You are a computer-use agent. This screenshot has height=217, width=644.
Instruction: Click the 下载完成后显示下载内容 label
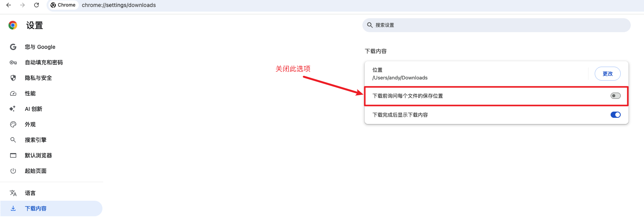coord(400,115)
